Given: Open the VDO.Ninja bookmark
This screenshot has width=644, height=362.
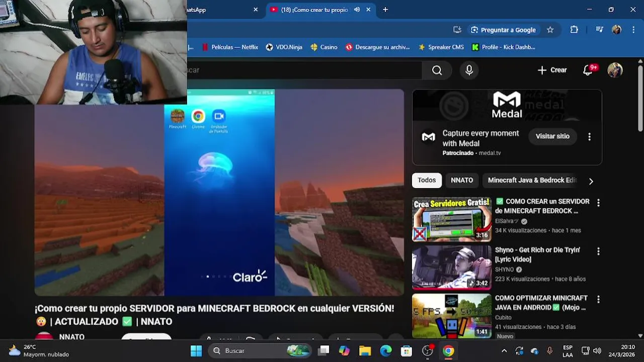Looking at the screenshot, I should pyautogui.click(x=284, y=47).
